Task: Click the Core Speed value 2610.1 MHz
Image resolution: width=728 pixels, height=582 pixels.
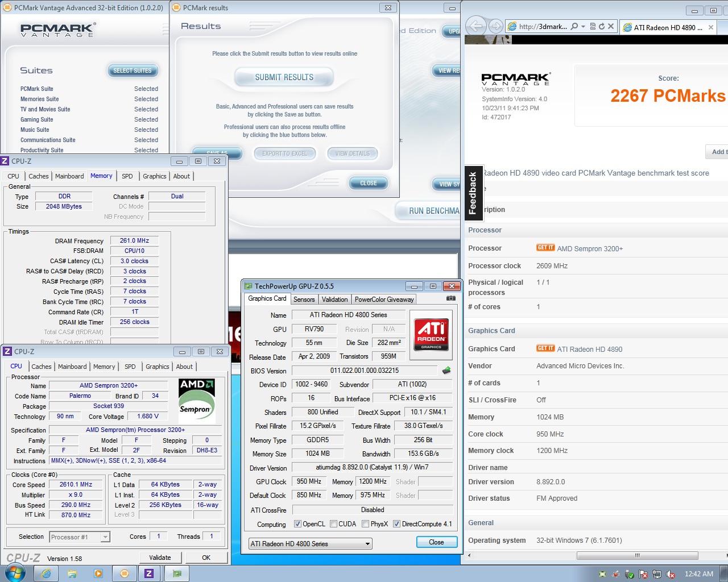Action: point(76,484)
